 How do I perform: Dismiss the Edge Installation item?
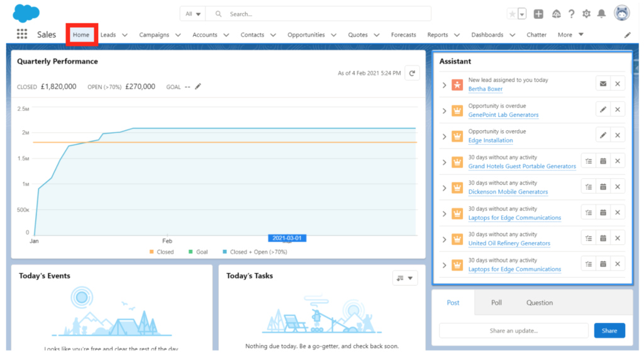pyautogui.click(x=618, y=135)
